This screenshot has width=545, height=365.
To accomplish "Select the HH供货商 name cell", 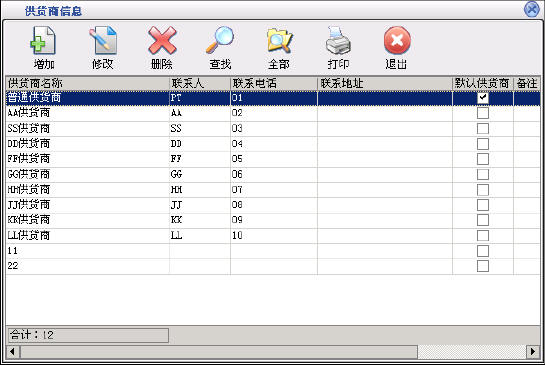I will [x=88, y=190].
